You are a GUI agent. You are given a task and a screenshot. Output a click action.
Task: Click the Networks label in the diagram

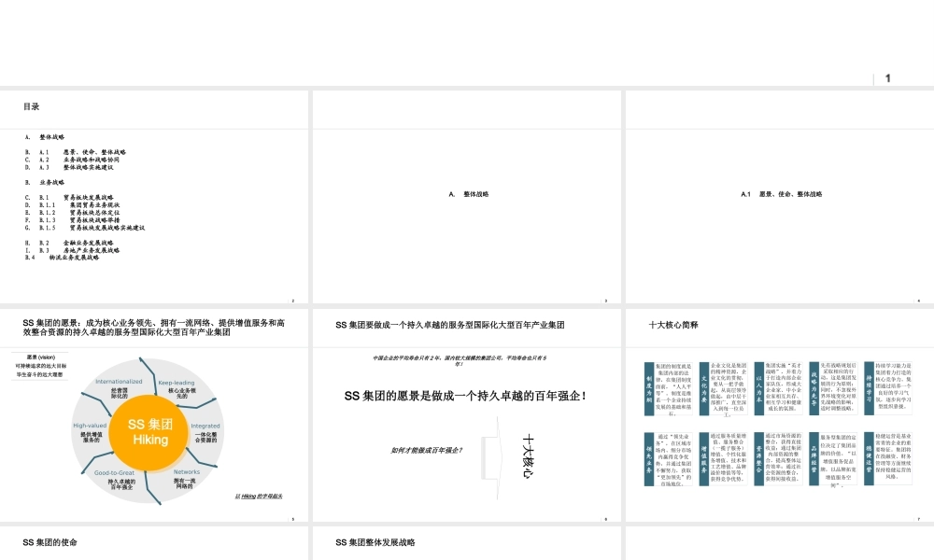click(x=187, y=472)
